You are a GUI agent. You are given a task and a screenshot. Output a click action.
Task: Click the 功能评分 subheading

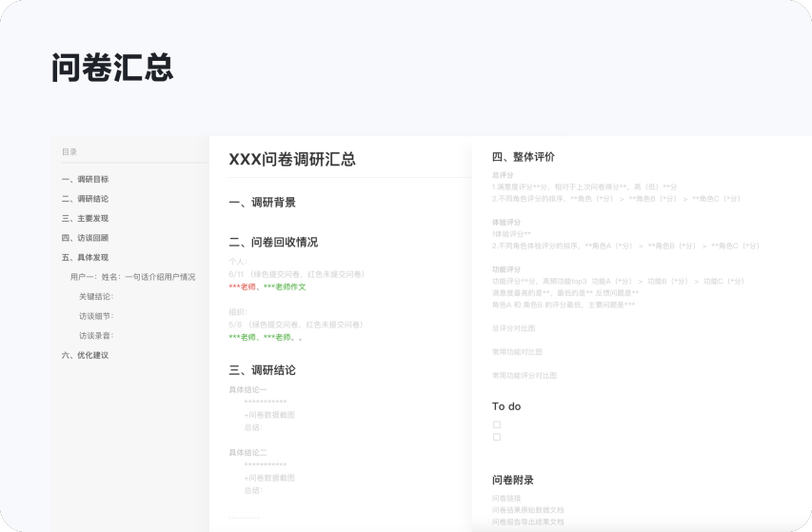pos(506,269)
